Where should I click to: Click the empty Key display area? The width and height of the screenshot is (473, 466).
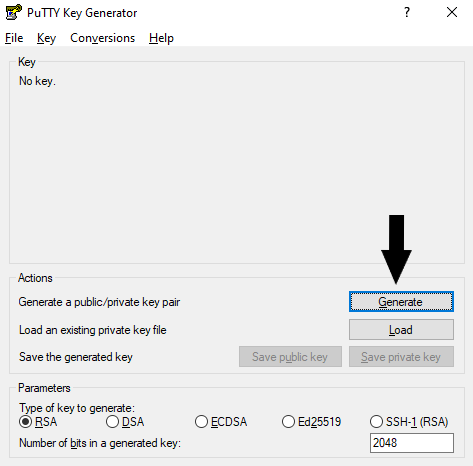[x=237, y=167]
